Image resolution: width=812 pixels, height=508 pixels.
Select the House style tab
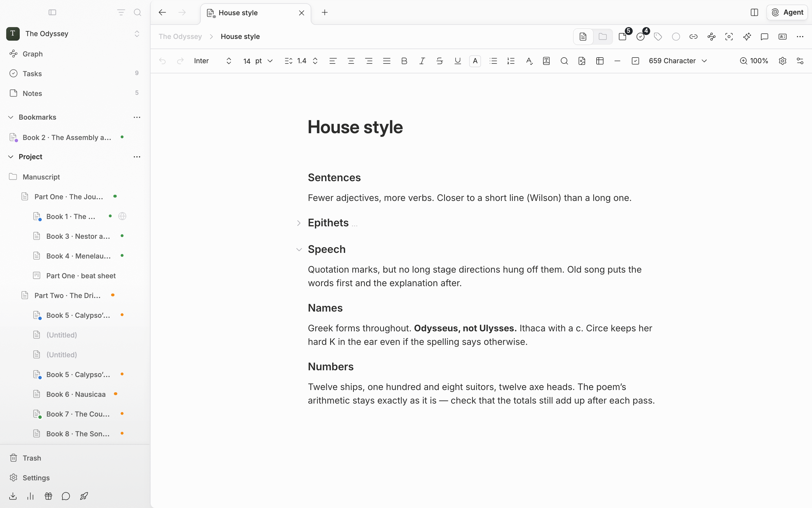(x=256, y=13)
